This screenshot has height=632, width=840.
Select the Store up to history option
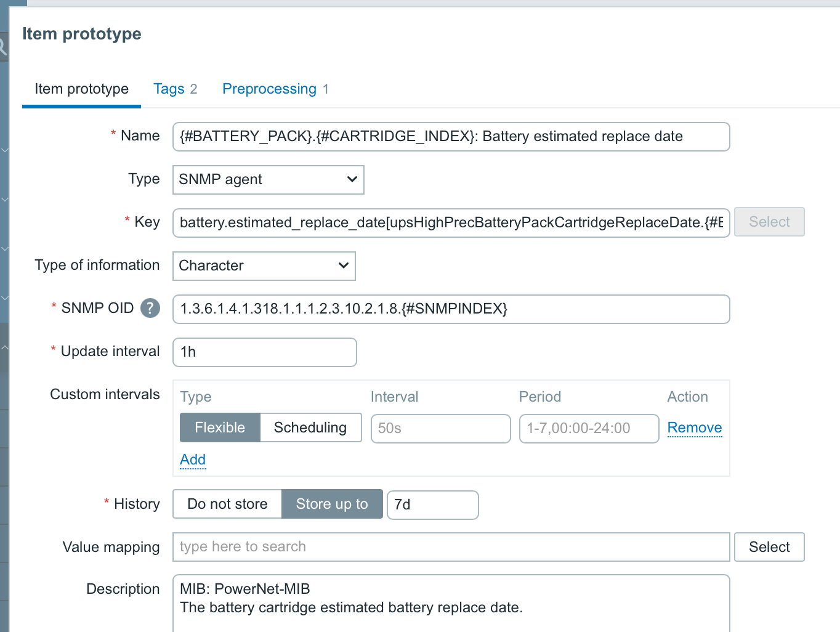[x=332, y=504]
